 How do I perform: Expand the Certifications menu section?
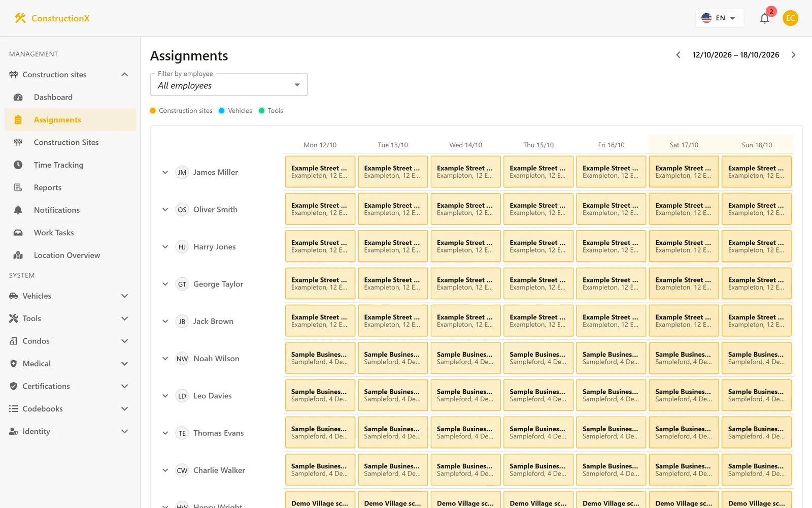[x=124, y=386]
